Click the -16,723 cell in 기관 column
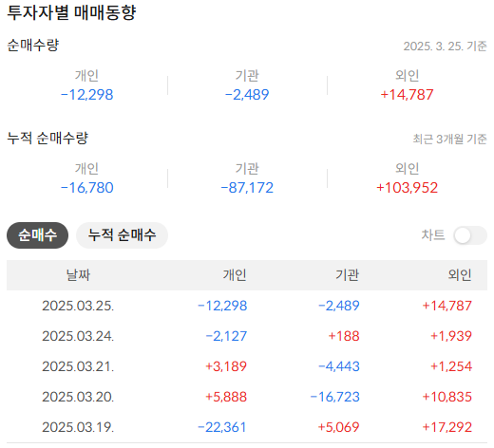Screen dimensions: 494x448 (x=335, y=397)
